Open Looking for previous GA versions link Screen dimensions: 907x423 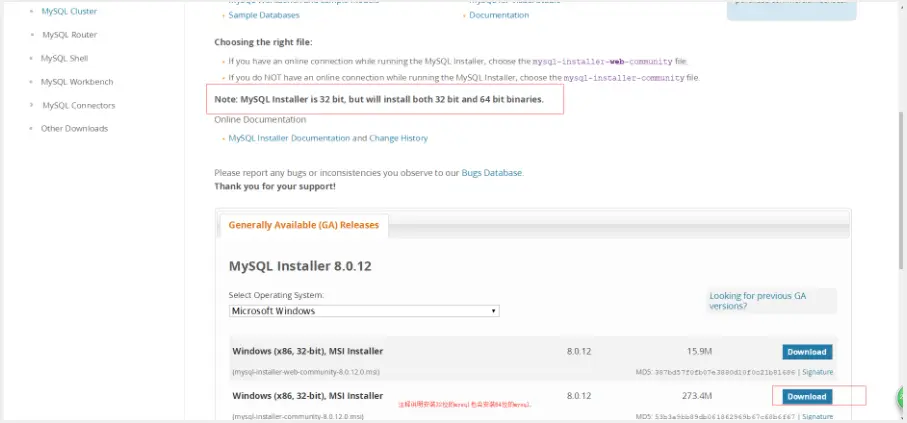(758, 300)
